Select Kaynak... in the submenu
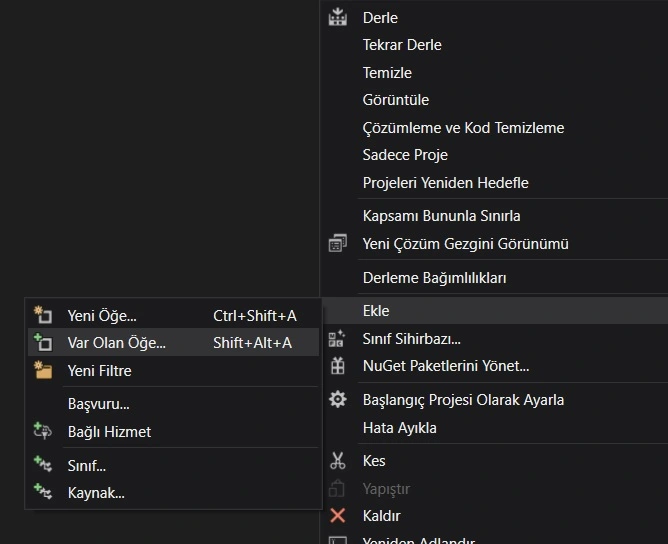This screenshot has width=668, height=544. 95,493
